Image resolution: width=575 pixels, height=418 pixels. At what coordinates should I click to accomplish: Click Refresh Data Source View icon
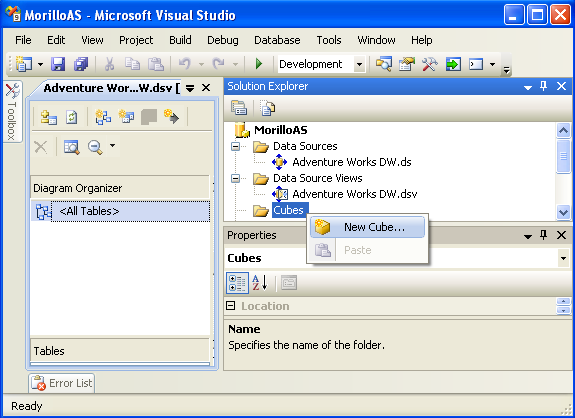tap(71, 117)
